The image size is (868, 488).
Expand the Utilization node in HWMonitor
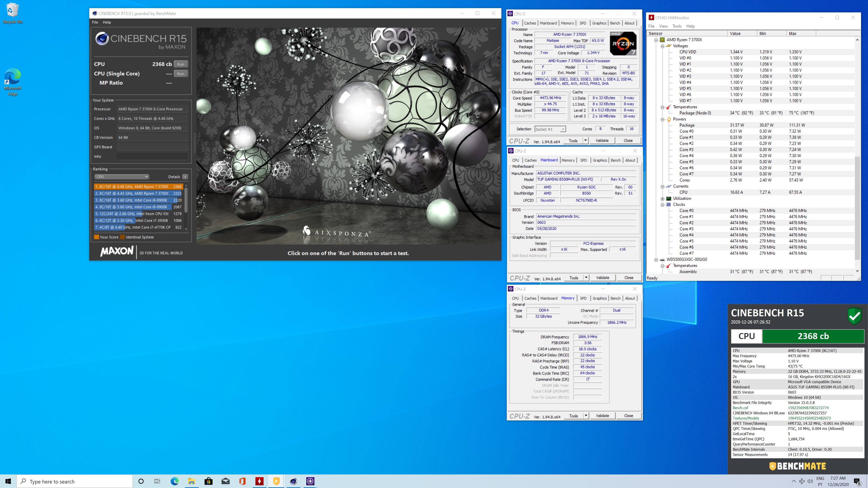pos(662,198)
